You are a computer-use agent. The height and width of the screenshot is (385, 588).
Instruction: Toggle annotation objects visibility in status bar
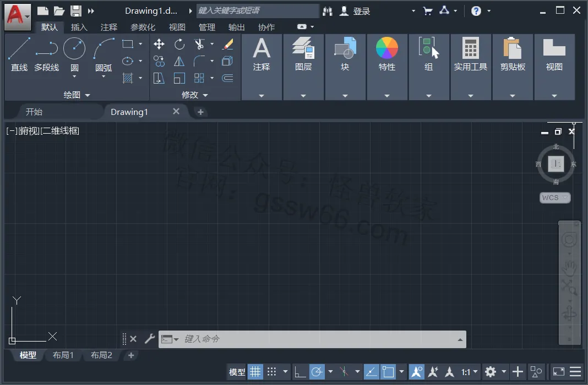tap(417, 372)
